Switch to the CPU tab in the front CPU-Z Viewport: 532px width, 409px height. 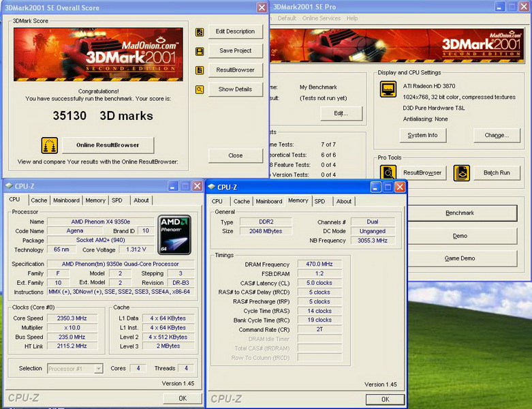tap(217, 201)
